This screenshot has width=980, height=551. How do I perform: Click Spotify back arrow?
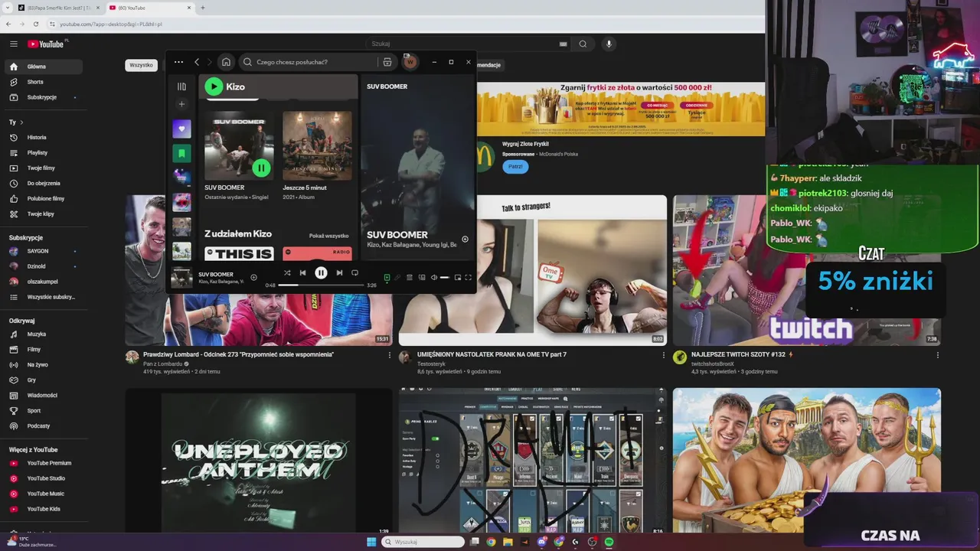pos(197,62)
